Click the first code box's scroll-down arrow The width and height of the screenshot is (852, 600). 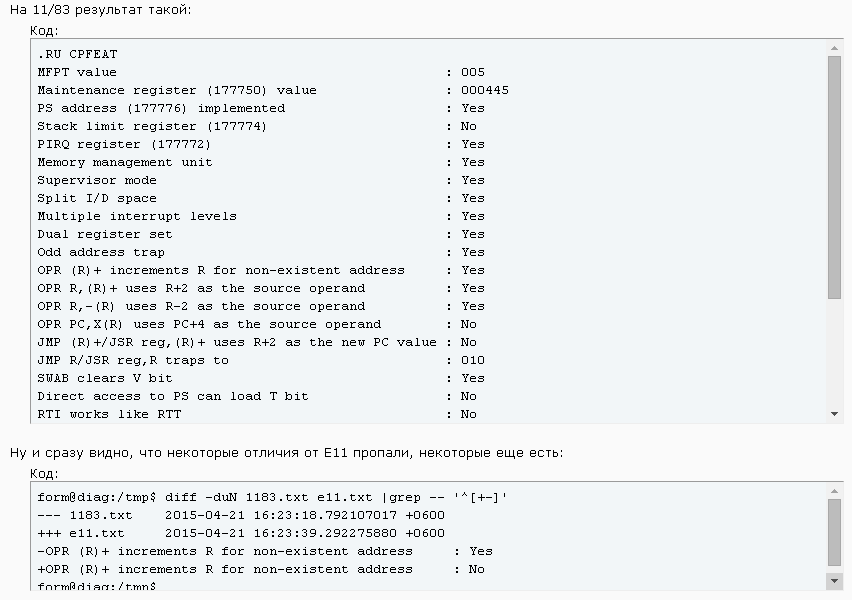point(836,414)
